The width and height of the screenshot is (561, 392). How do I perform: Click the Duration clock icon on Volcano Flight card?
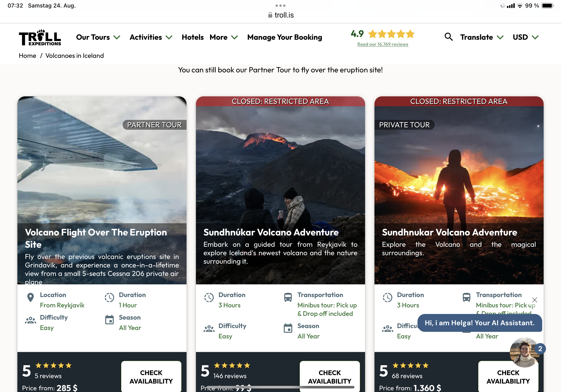tap(109, 298)
